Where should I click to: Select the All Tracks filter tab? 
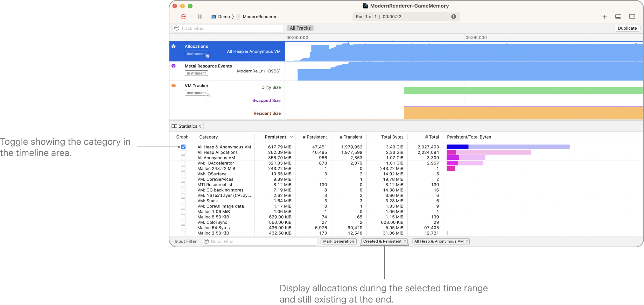(x=300, y=28)
